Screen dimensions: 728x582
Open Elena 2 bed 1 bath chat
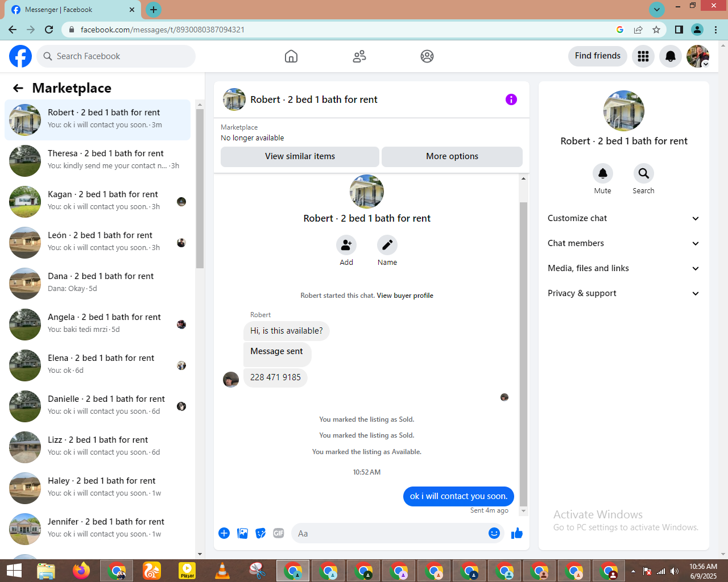coord(98,365)
